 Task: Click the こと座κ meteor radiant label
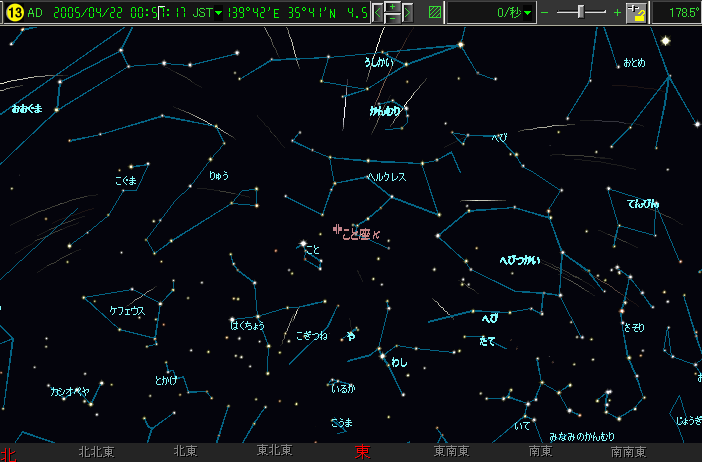(361, 235)
